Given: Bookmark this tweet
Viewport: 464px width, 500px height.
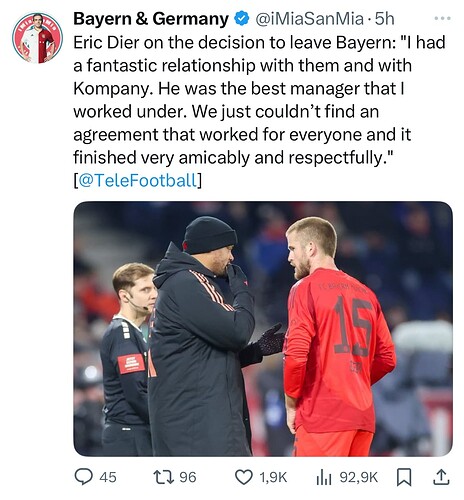Looking at the screenshot, I should pyautogui.click(x=404, y=477).
